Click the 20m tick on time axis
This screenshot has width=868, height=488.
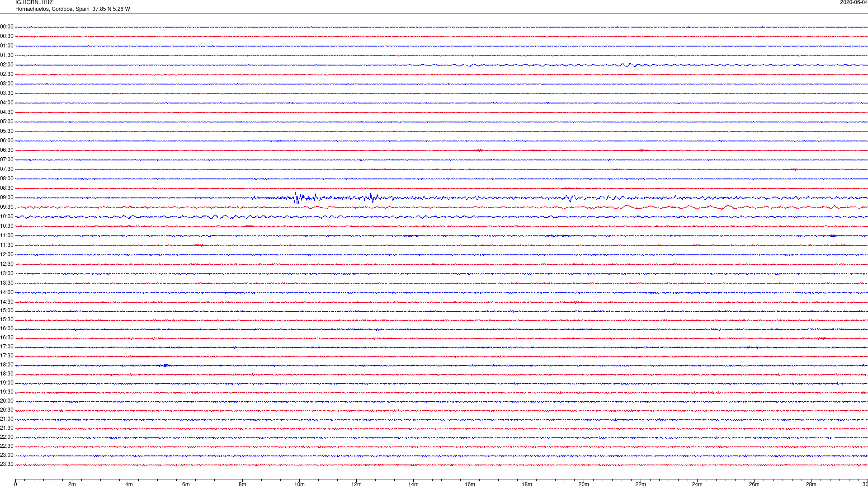point(584,484)
